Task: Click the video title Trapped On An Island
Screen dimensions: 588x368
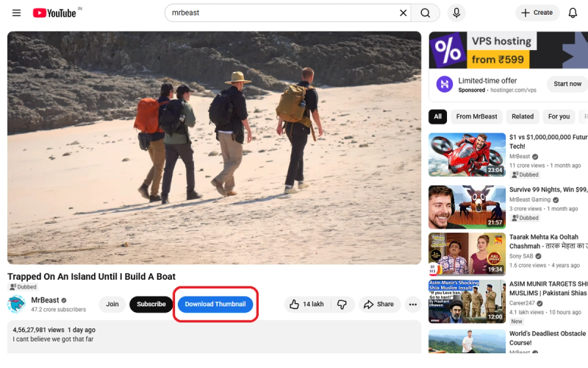Action: (x=91, y=277)
